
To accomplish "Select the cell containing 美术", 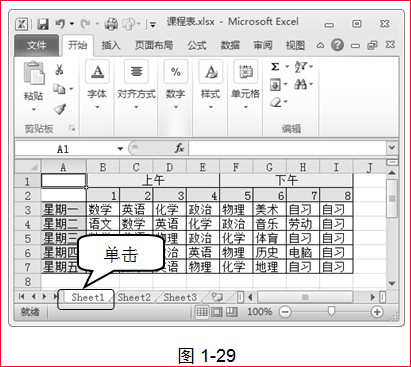I will click(x=270, y=209).
